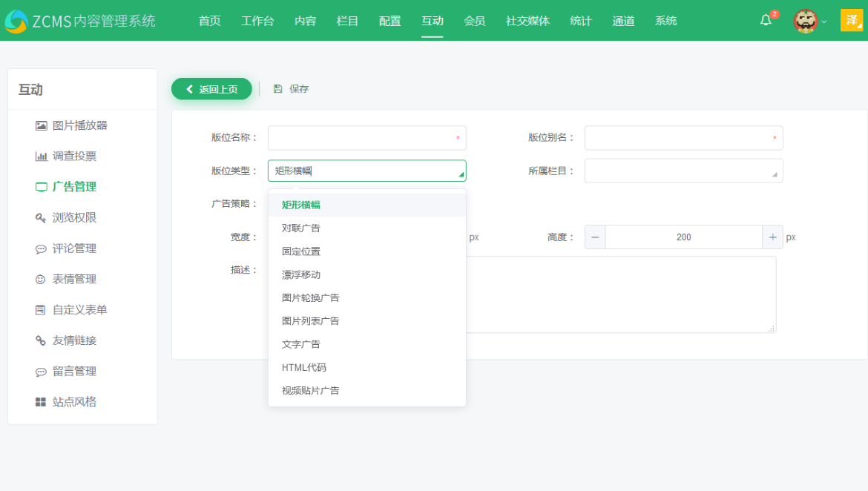
Task: Open the notification bell with badge
Action: (x=766, y=21)
